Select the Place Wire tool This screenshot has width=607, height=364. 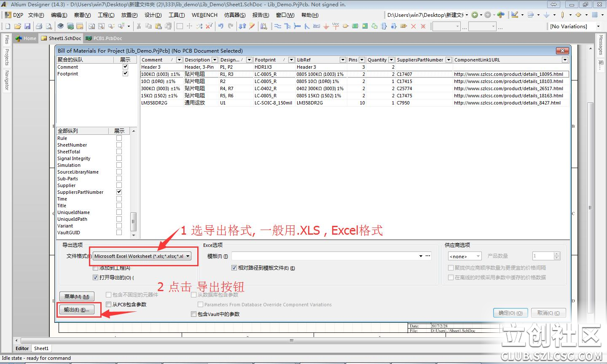coord(277,26)
